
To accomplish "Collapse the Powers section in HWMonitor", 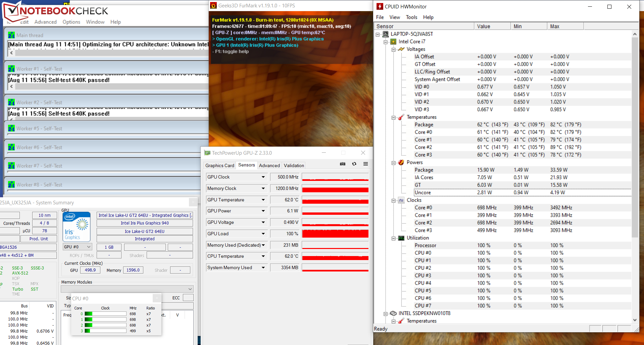I will click(393, 163).
